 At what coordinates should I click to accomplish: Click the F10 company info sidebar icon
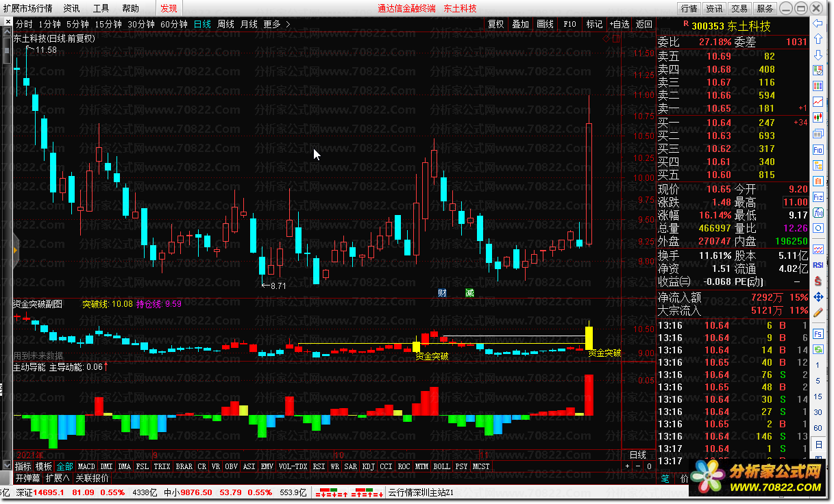coord(818,149)
